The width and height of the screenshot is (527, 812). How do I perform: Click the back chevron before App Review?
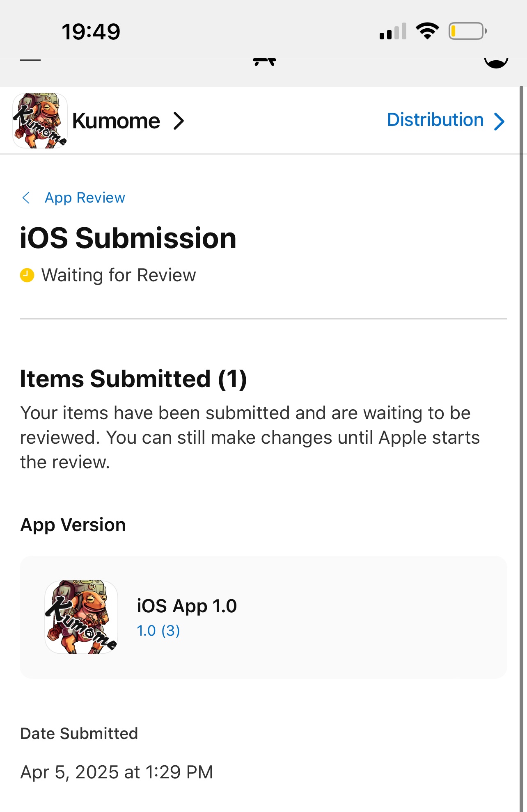coord(26,198)
